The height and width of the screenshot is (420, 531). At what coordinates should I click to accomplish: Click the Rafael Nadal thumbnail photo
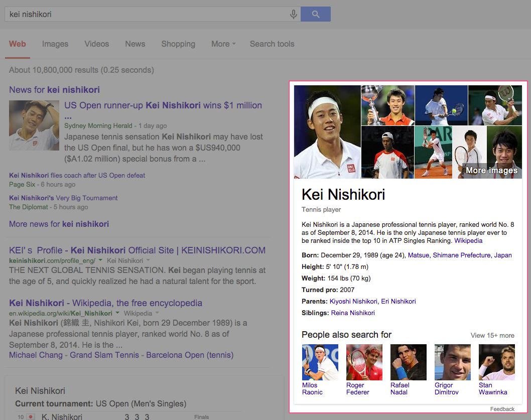pyautogui.click(x=409, y=362)
